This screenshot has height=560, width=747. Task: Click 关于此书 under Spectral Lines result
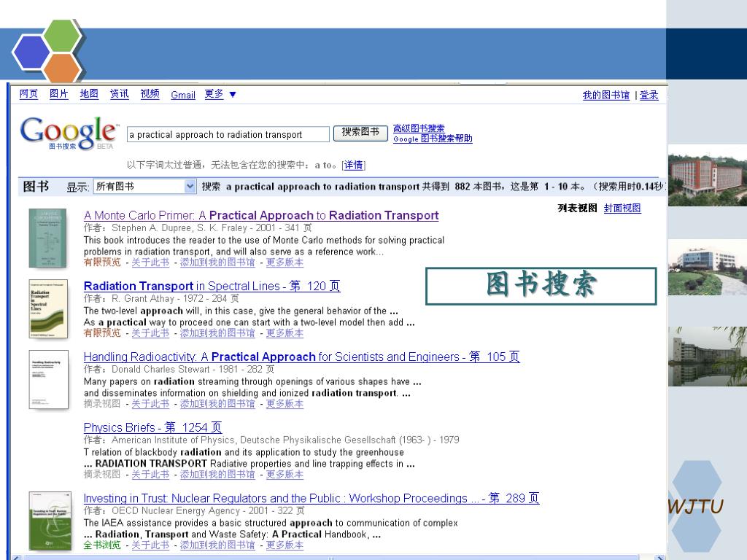pyautogui.click(x=150, y=332)
